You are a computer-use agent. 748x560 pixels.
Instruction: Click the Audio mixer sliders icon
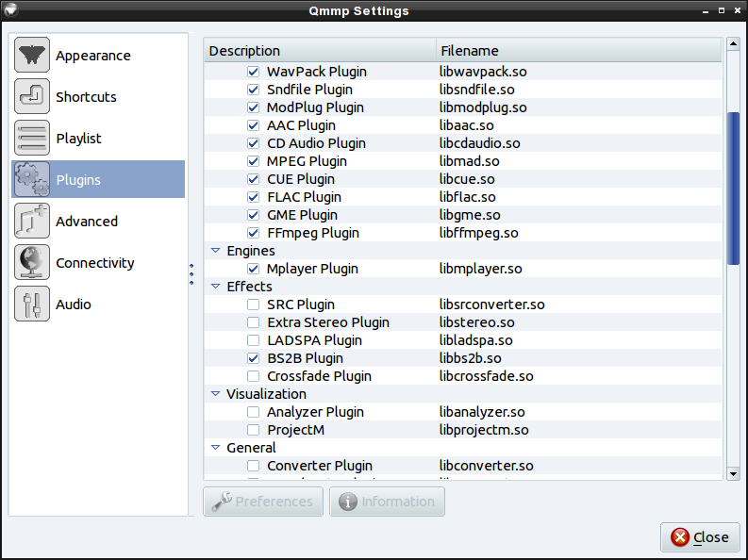point(32,304)
